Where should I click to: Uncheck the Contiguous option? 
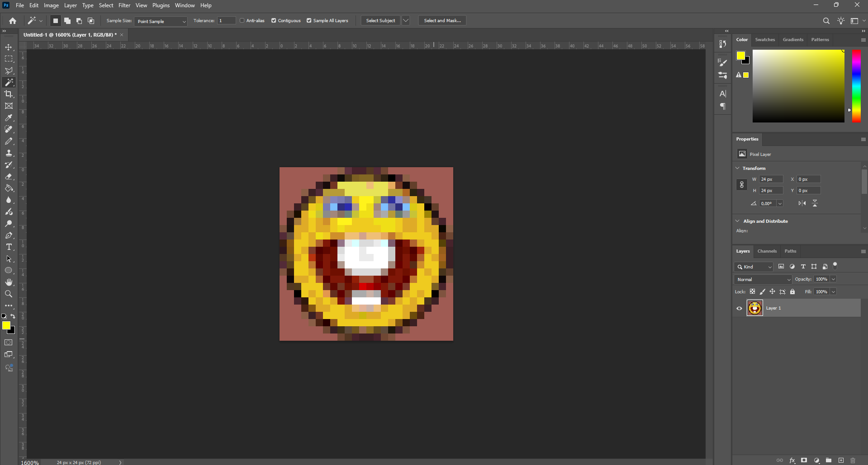click(x=274, y=20)
